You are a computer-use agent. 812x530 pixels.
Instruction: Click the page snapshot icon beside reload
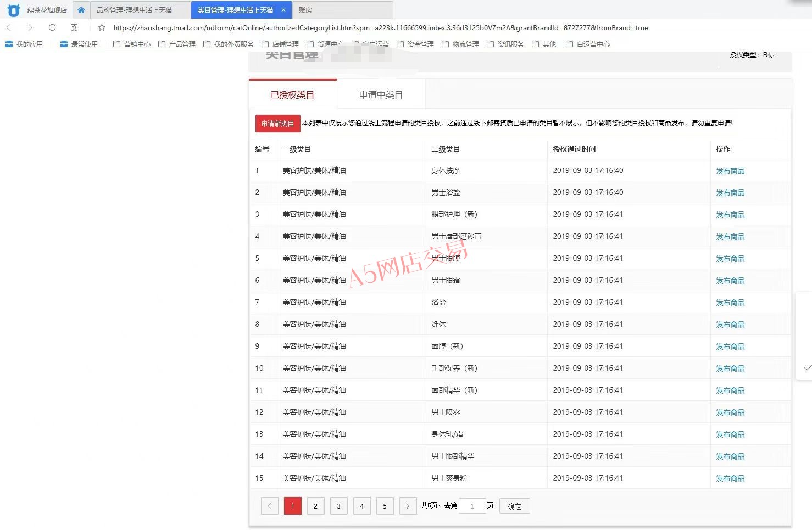click(x=74, y=27)
